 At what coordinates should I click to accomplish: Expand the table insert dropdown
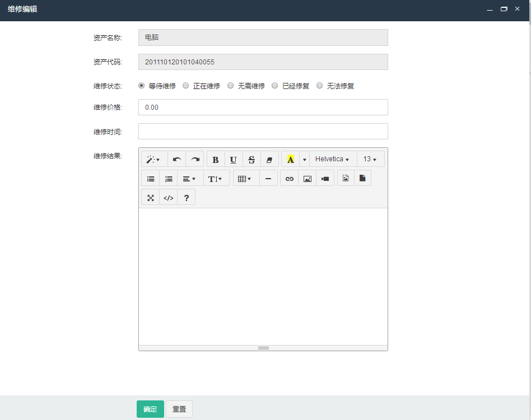tap(244, 179)
